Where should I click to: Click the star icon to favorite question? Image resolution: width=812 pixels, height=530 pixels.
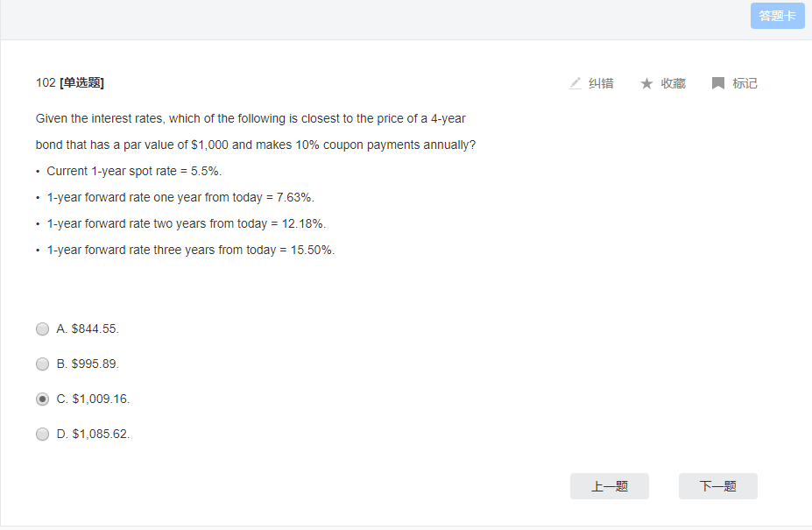(646, 83)
